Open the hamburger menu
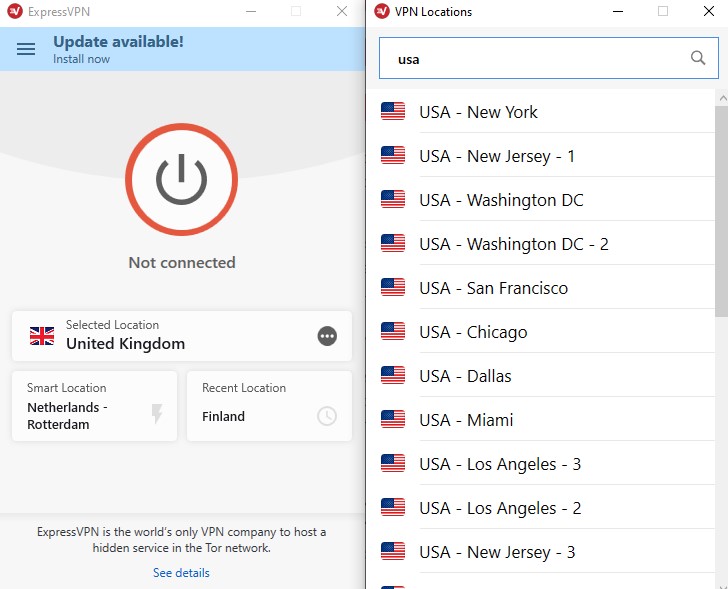 [x=26, y=49]
